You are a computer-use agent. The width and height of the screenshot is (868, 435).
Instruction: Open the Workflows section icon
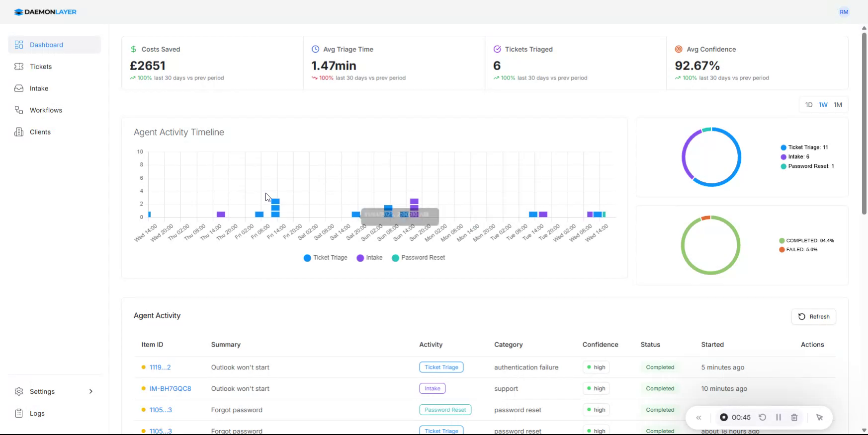19,110
